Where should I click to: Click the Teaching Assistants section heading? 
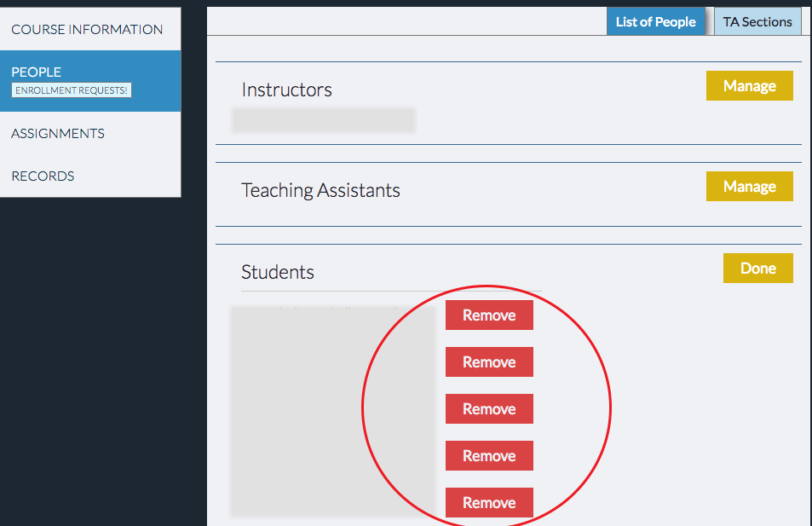(x=320, y=191)
